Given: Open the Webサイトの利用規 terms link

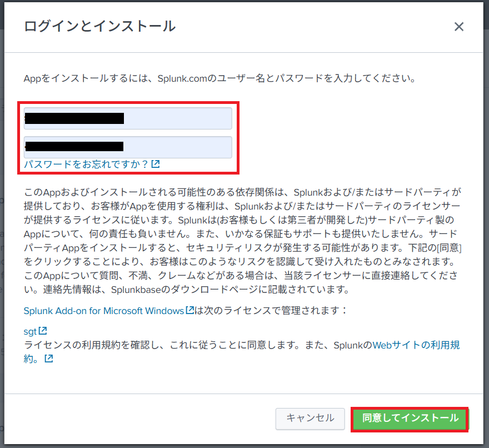Looking at the screenshot, I should click(x=416, y=345).
